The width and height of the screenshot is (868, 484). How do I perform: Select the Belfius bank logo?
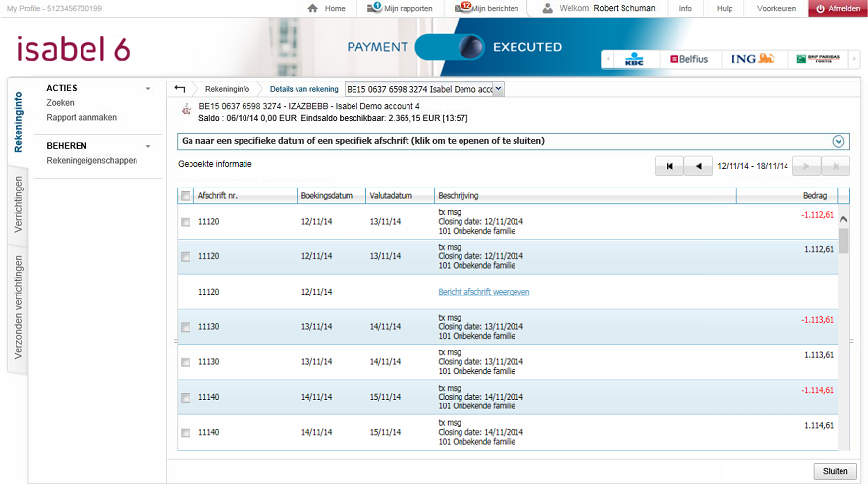(688, 59)
